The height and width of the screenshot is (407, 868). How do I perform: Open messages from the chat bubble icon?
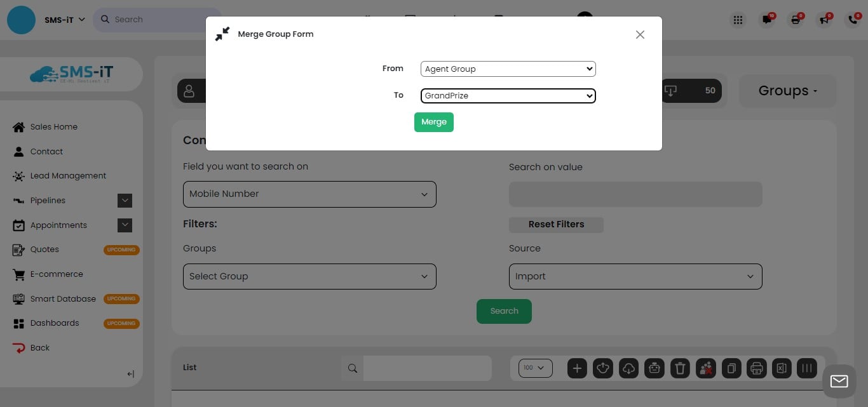coord(766,20)
